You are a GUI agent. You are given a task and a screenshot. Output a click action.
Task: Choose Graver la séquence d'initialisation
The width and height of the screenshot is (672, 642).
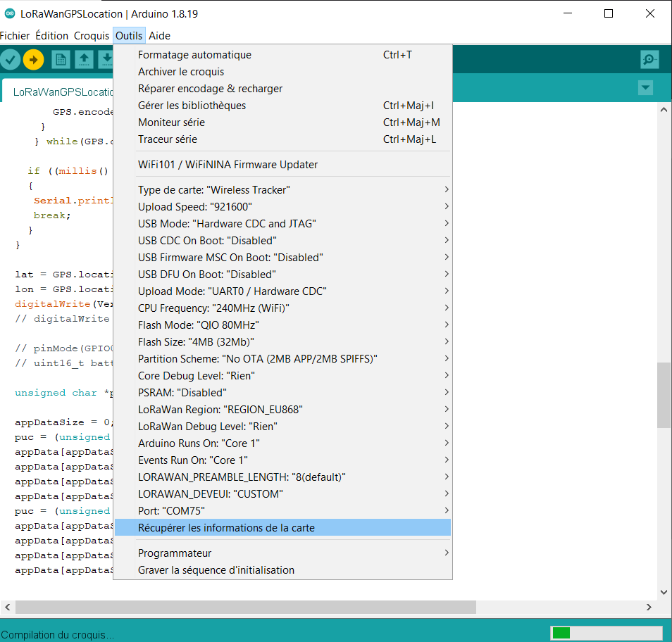(x=282, y=570)
